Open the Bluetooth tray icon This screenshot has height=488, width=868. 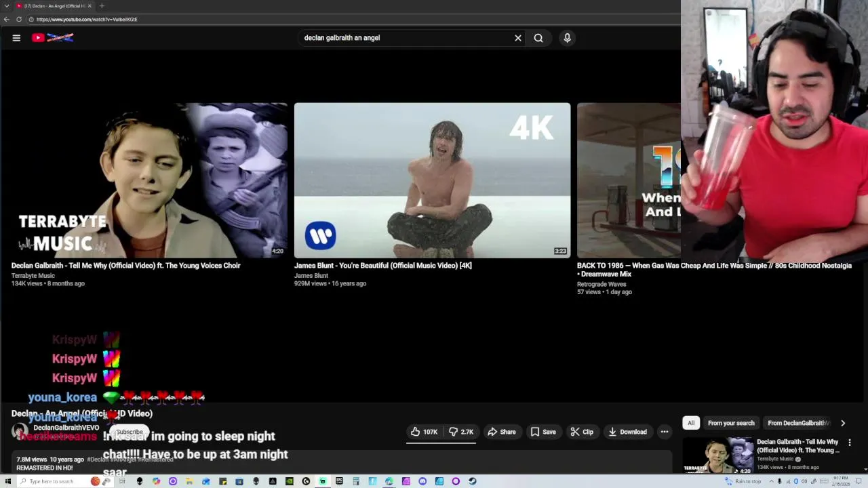coord(795,481)
